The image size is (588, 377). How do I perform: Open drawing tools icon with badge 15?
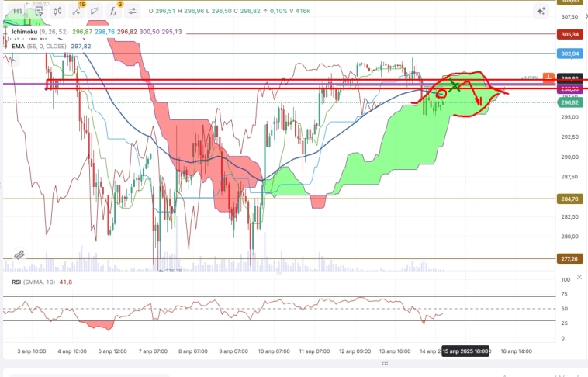(x=77, y=11)
